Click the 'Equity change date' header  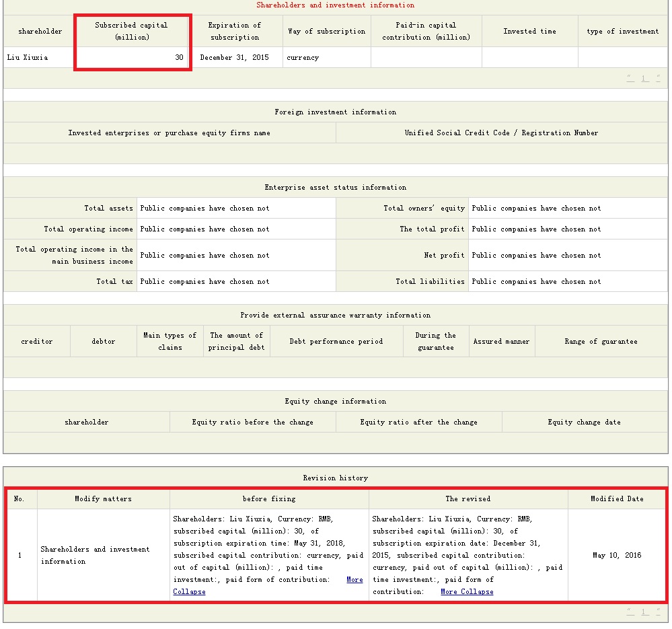click(584, 422)
